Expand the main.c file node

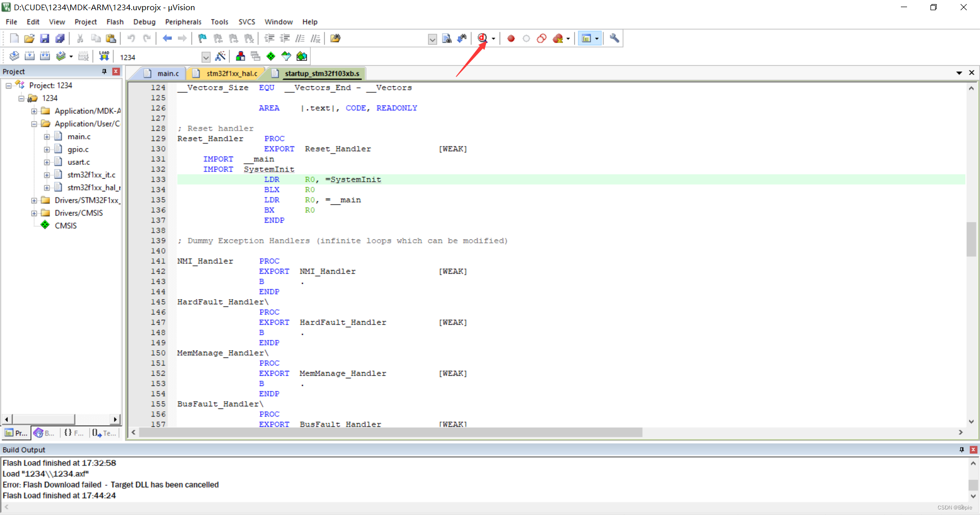pos(47,137)
